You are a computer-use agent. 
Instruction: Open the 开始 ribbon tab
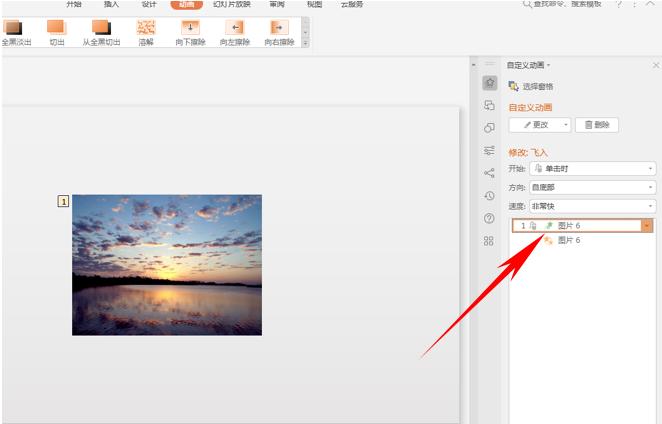pyautogui.click(x=74, y=4)
